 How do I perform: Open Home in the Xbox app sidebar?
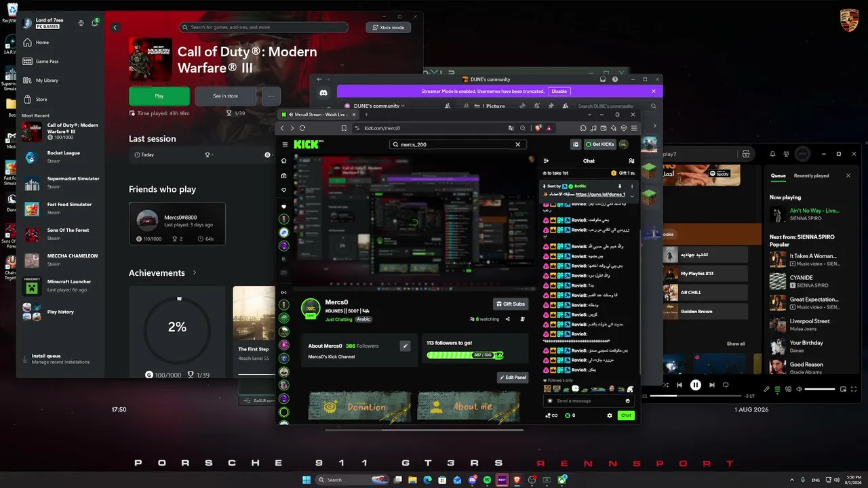(60, 42)
